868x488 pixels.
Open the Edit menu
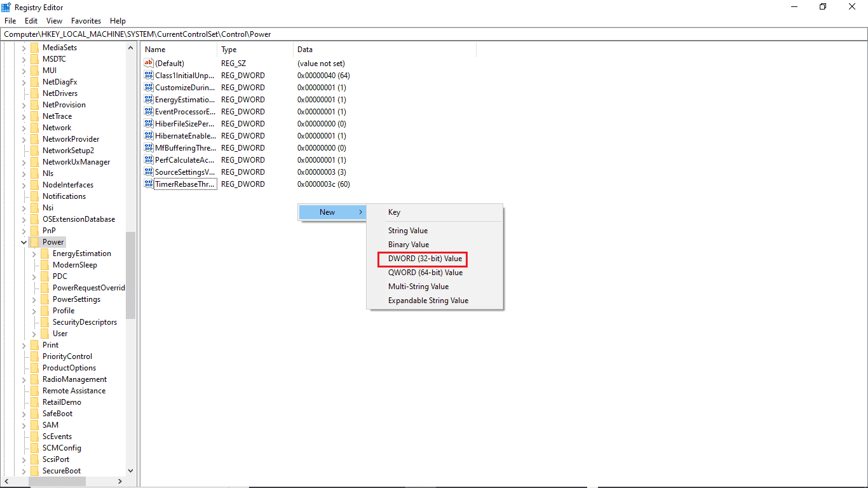tap(31, 21)
